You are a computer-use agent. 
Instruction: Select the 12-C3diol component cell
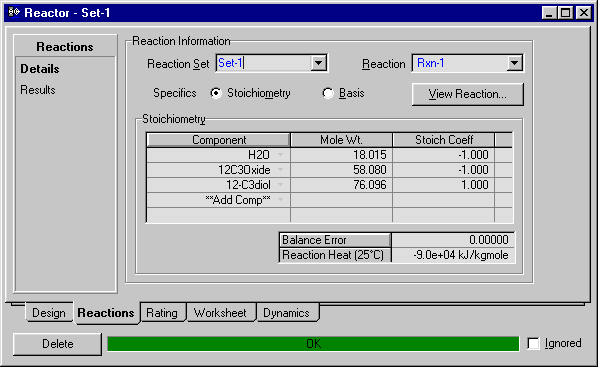[x=219, y=185]
